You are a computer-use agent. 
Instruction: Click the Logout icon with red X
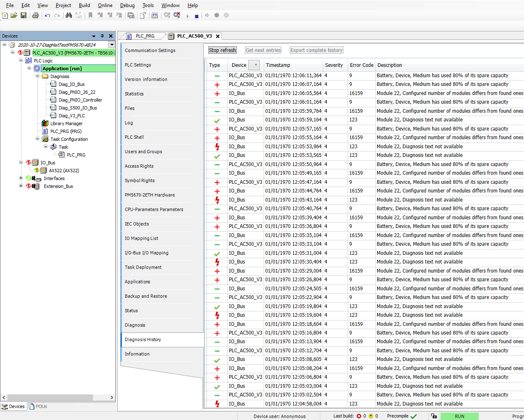176,15
